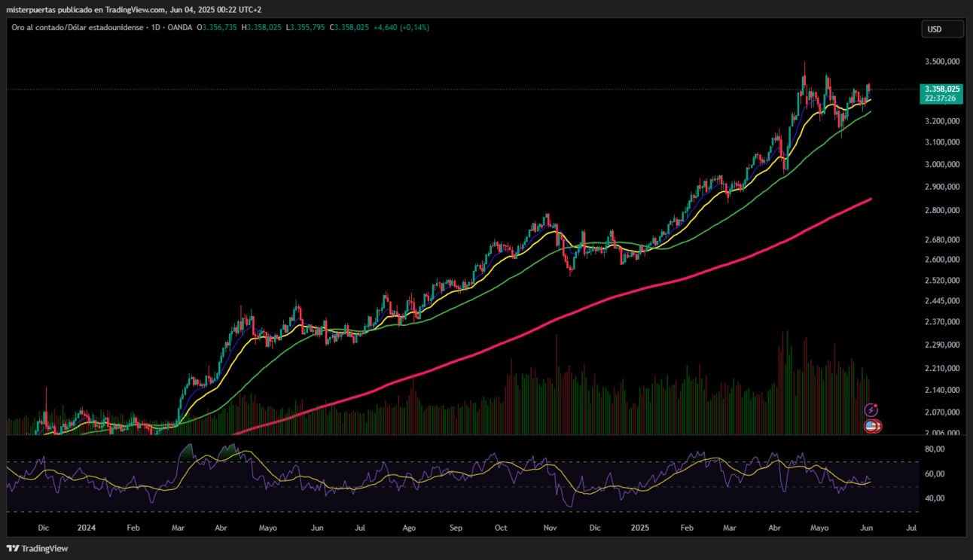Click the USD currency button
973x560 pixels.
(x=942, y=29)
